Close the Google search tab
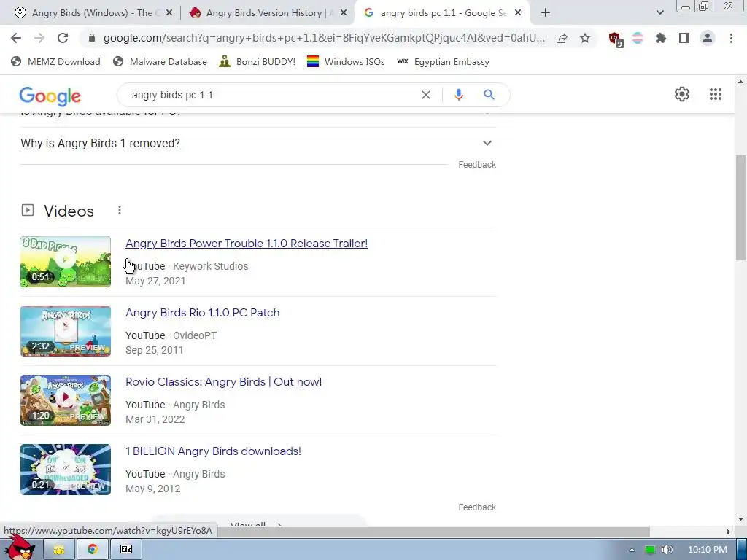Image resolution: width=747 pixels, height=560 pixels. coord(518,13)
